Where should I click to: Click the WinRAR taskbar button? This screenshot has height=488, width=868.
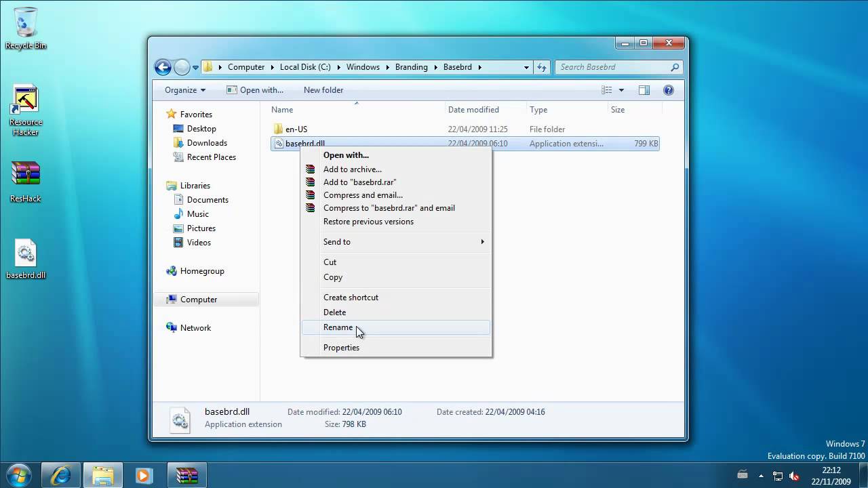(x=186, y=475)
